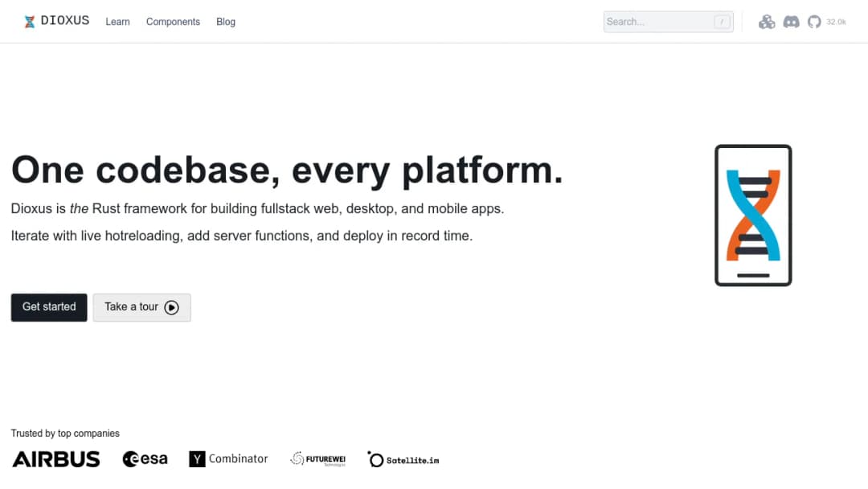Image resolution: width=868 pixels, height=489 pixels.
Task: Click the AIRBUS logo
Action: tap(56, 459)
